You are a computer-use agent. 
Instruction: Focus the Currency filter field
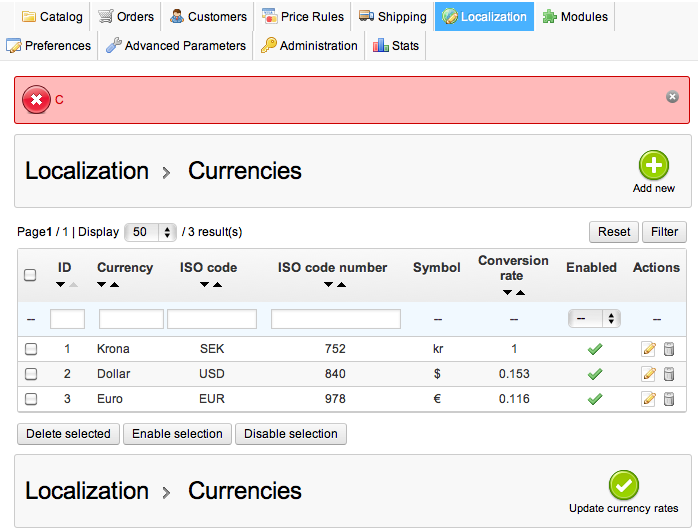131,319
